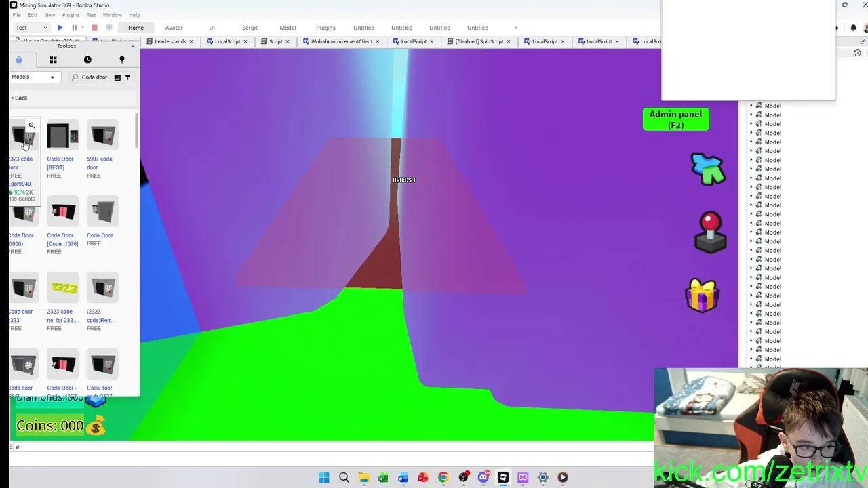Screen dimensions: 868x488
Task: Click the Pause playtest icon
Action: [75, 28]
